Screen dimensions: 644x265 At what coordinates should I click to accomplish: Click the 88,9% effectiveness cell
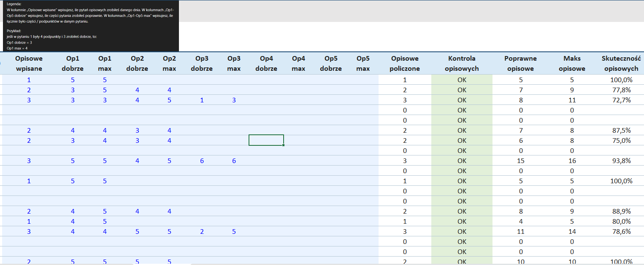[620, 211]
